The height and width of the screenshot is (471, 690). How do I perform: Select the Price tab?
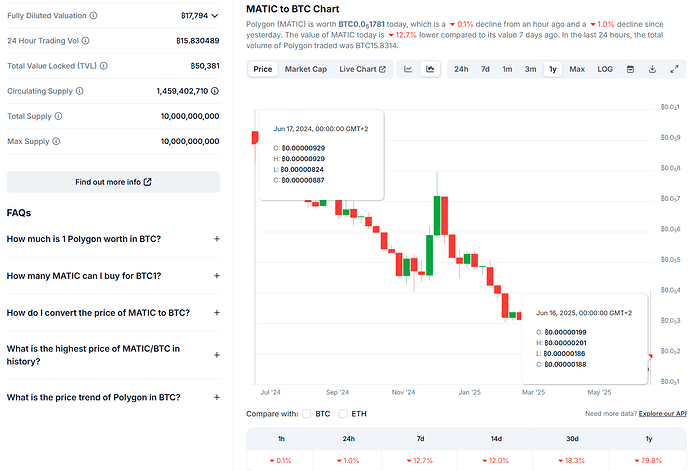263,69
